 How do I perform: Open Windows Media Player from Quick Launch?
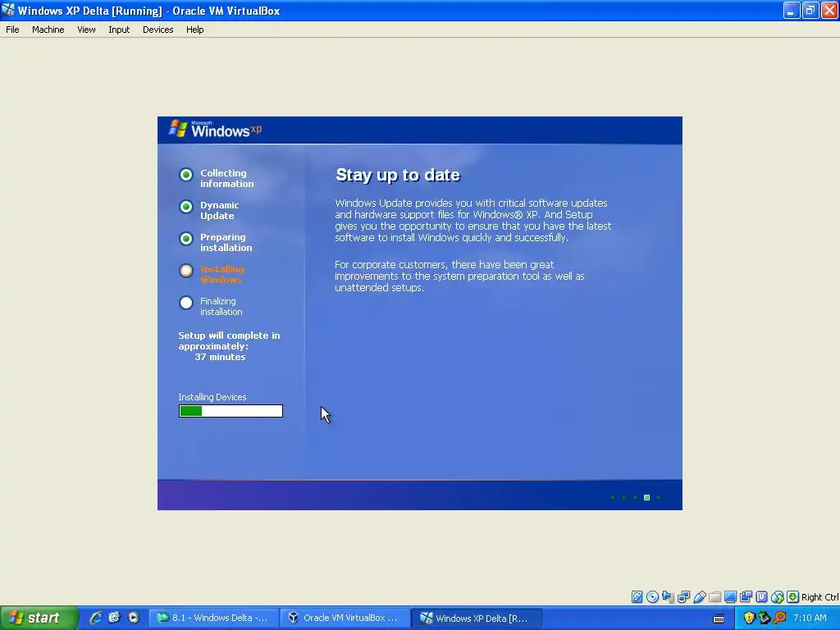coord(134,618)
